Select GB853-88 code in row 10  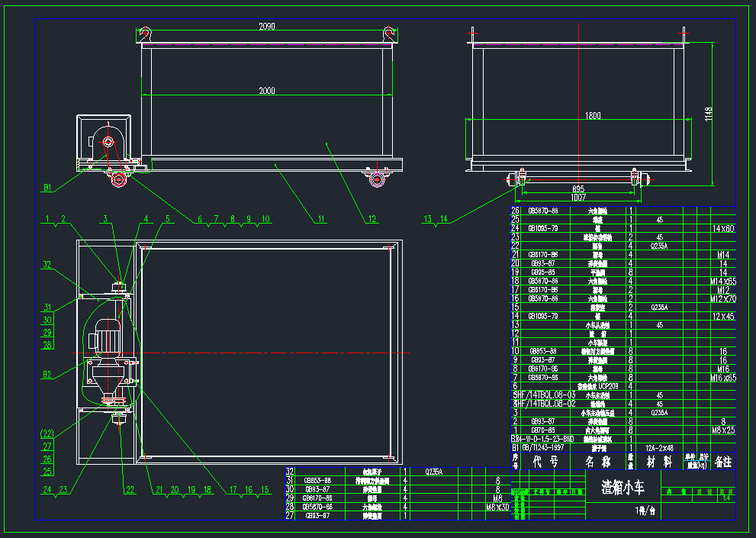[x=542, y=351]
